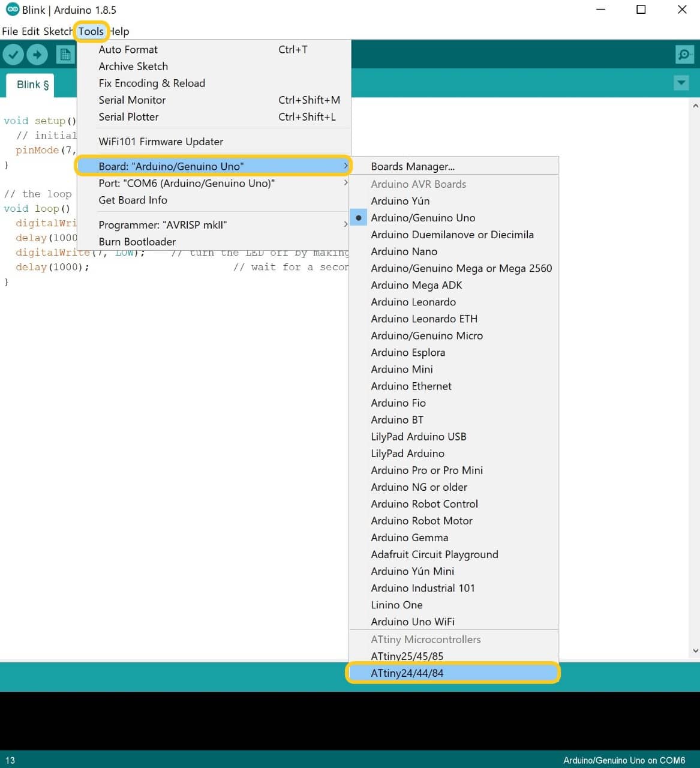Click 'void setup()' in the code editor
The width and height of the screenshot is (700, 768).
tap(40, 121)
